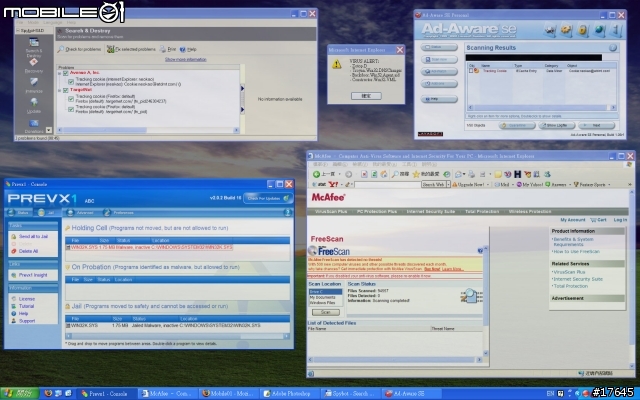The image size is (640, 400).
Task: Toggle second Firefox tracking cookie checkbox under TargetNet
Action: click(x=71, y=109)
